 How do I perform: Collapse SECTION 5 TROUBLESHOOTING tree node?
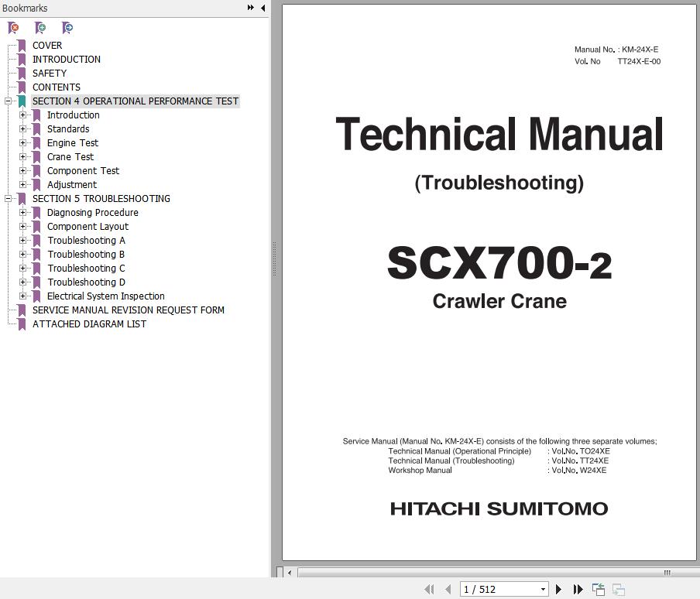pos(9,199)
